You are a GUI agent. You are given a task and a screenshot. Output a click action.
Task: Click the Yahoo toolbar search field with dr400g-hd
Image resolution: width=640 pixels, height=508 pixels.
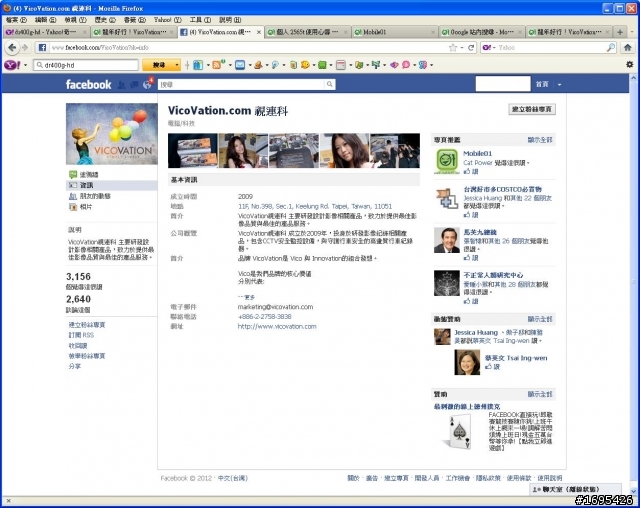[86, 65]
